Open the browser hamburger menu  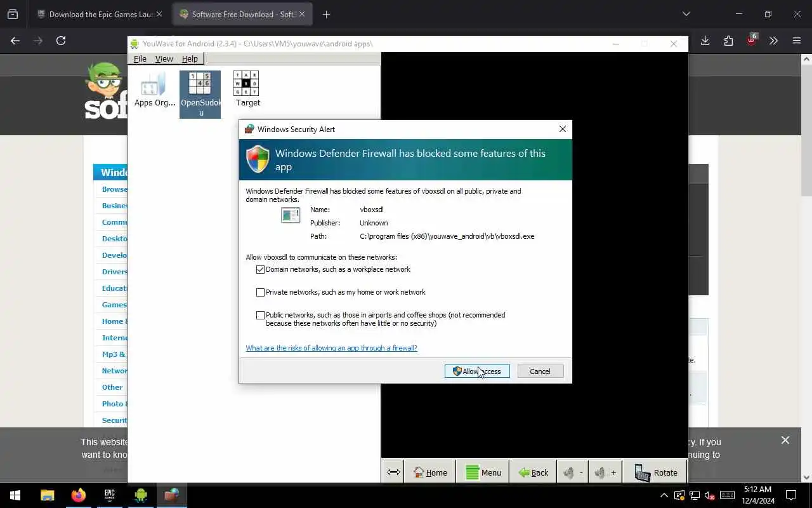(797, 41)
